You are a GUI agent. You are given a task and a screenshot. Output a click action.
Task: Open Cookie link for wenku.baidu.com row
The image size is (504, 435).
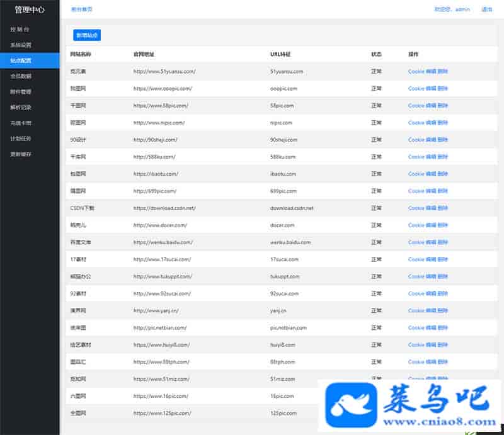click(x=416, y=242)
